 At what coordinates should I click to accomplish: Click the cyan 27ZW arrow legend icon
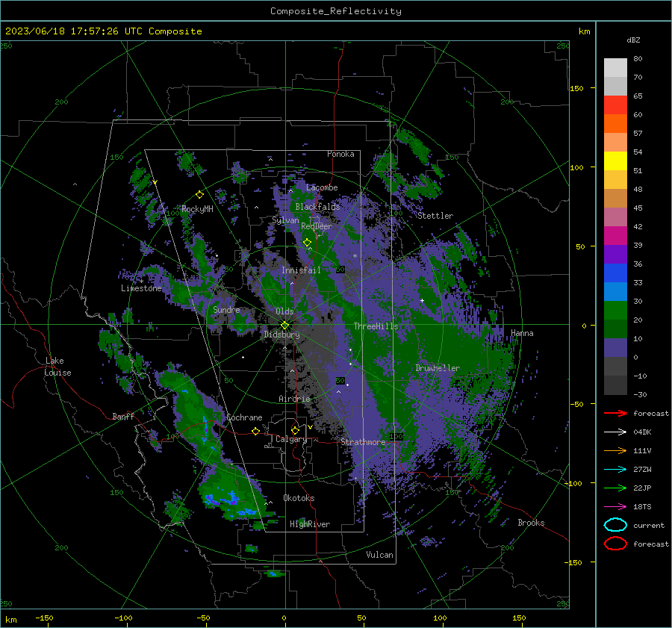tap(615, 469)
